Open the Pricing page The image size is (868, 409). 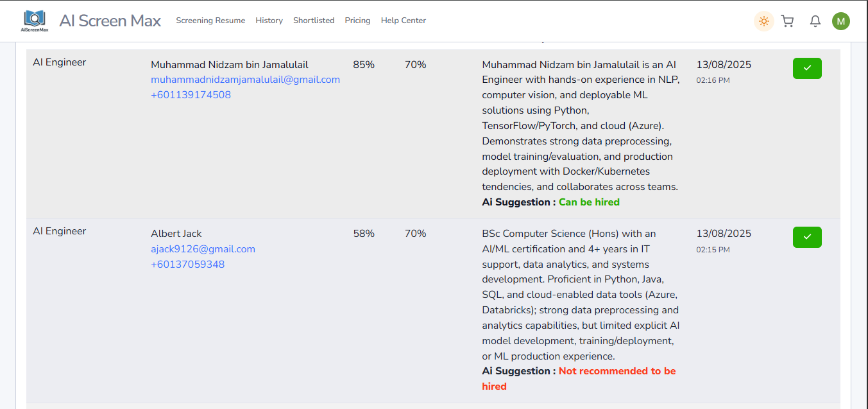pyautogui.click(x=357, y=21)
